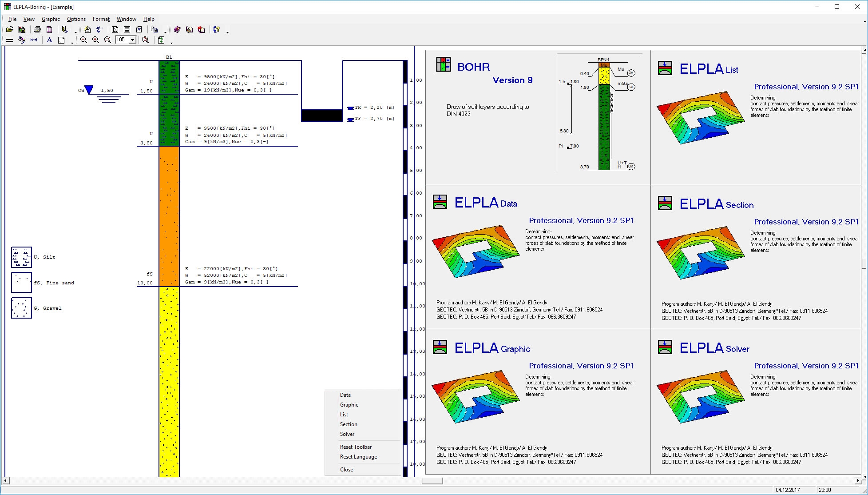Screen dimensions: 868x495
Task: Click the ELPLA Section program icon
Action: click(x=665, y=203)
